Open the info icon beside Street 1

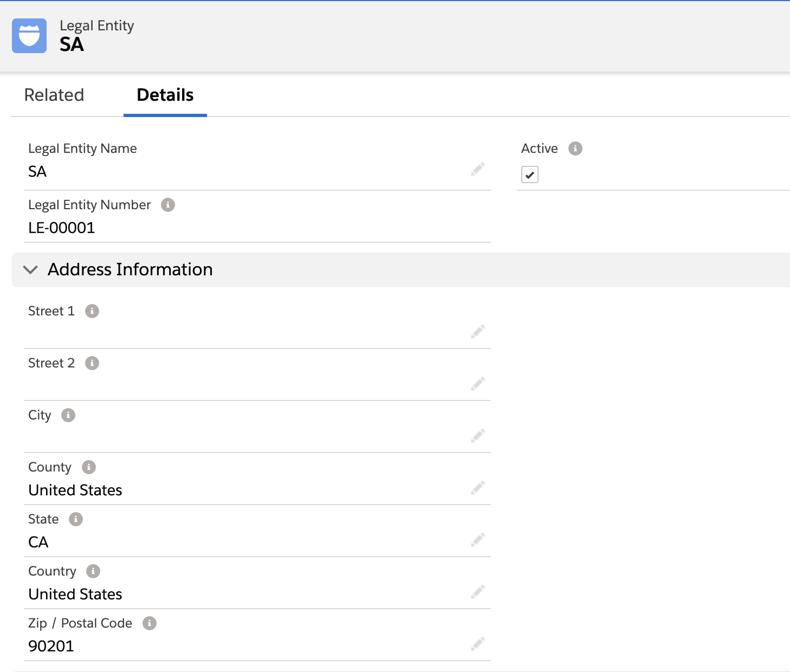pyautogui.click(x=92, y=311)
